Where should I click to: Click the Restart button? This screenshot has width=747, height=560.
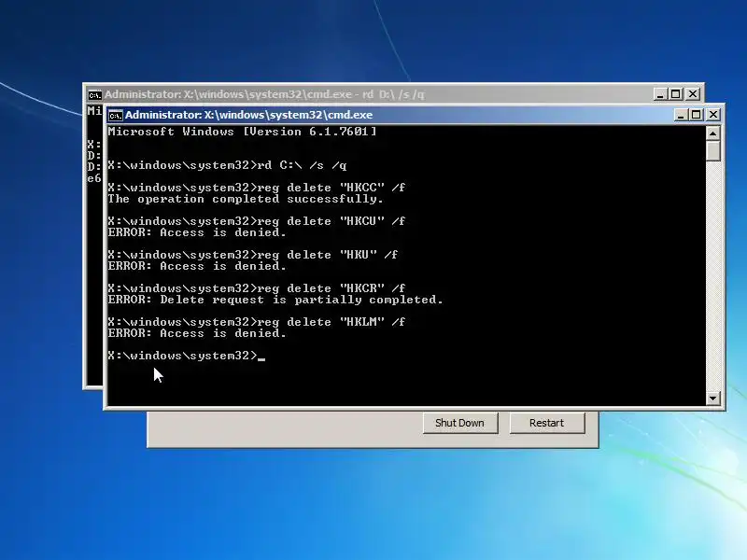coord(547,423)
